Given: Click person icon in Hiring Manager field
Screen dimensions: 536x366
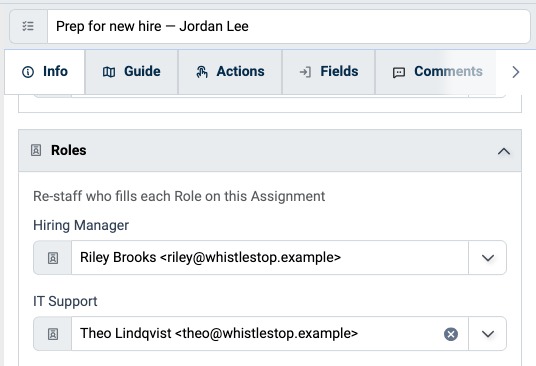Looking at the screenshot, I should [x=53, y=258].
